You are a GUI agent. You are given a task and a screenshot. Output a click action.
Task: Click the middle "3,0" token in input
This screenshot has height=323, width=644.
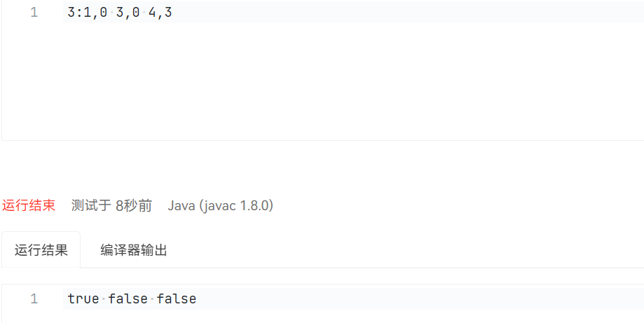[x=128, y=13]
